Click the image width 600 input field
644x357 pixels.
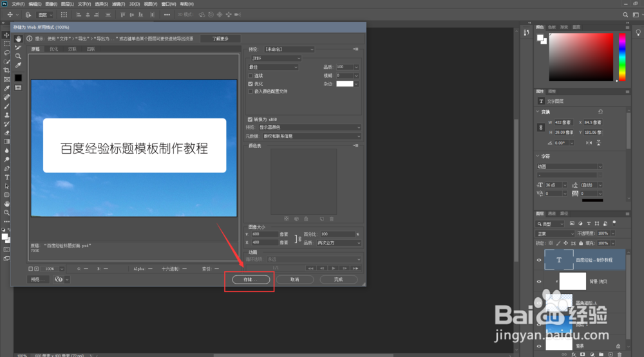tap(265, 234)
